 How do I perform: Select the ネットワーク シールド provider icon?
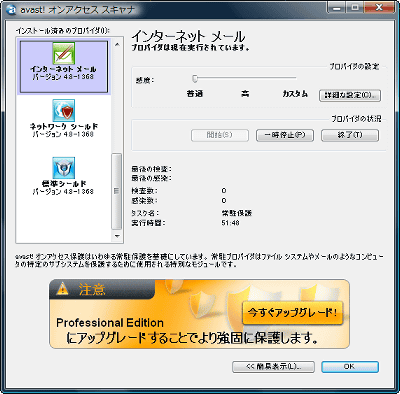point(63,111)
